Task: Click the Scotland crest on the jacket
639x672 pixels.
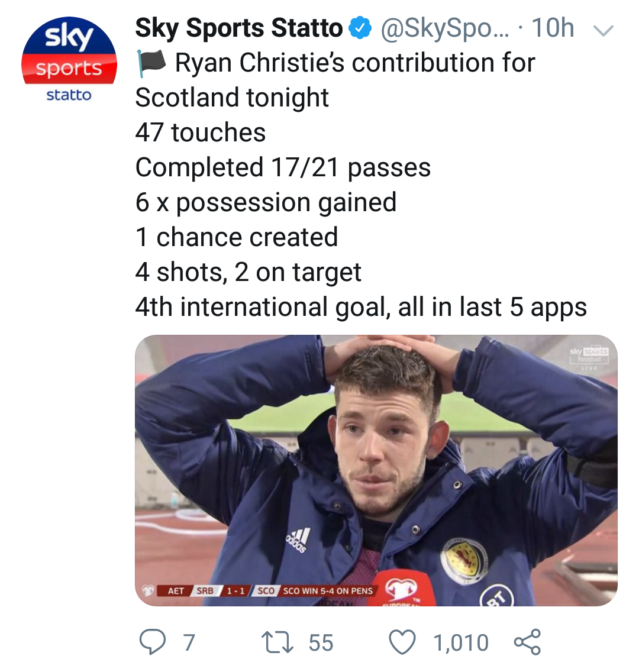Action: (x=464, y=560)
